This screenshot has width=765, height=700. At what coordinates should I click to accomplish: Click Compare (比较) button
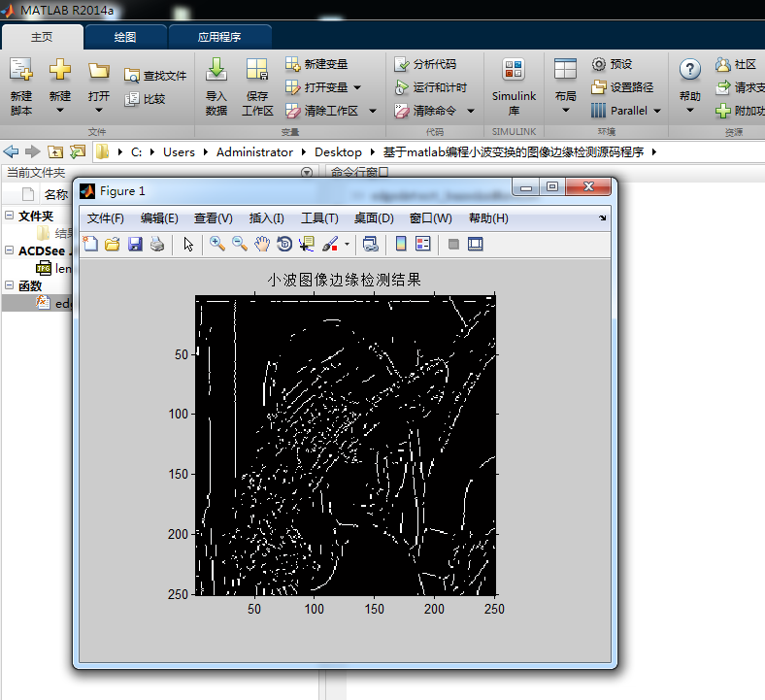click(145, 99)
